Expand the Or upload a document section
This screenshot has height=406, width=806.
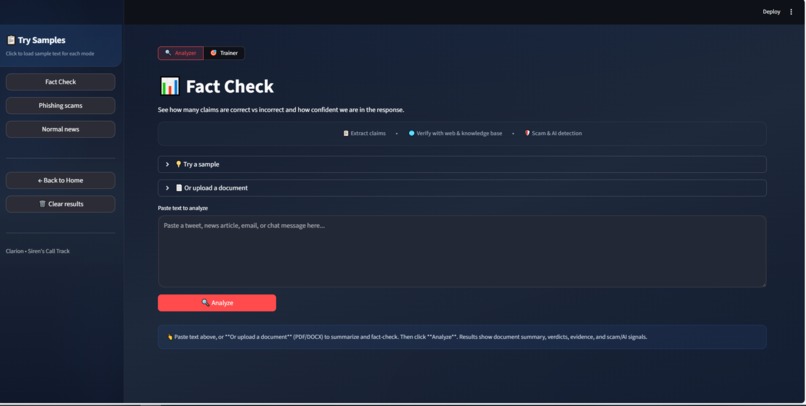[462, 188]
